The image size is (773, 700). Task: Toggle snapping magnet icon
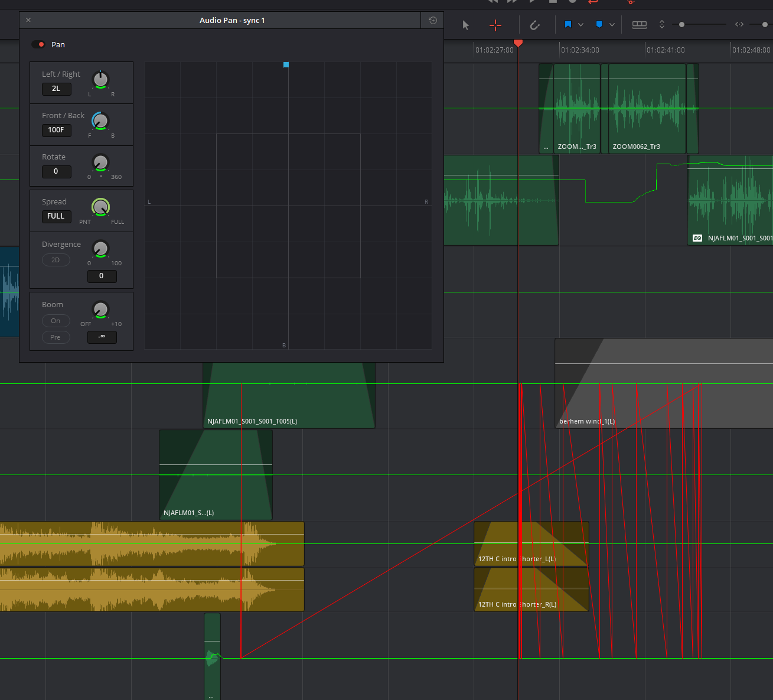pyautogui.click(x=535, y=25)
